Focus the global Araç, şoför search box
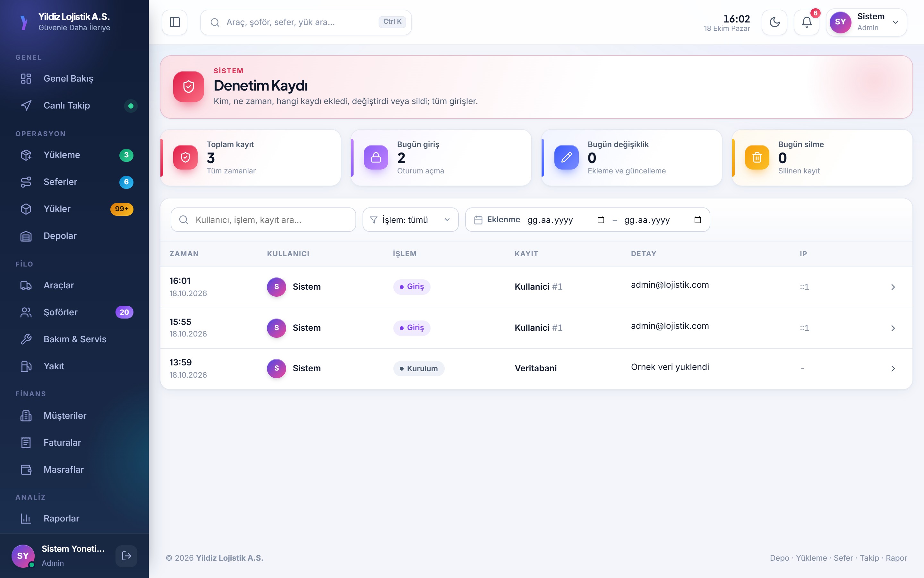 pos(306,22)
